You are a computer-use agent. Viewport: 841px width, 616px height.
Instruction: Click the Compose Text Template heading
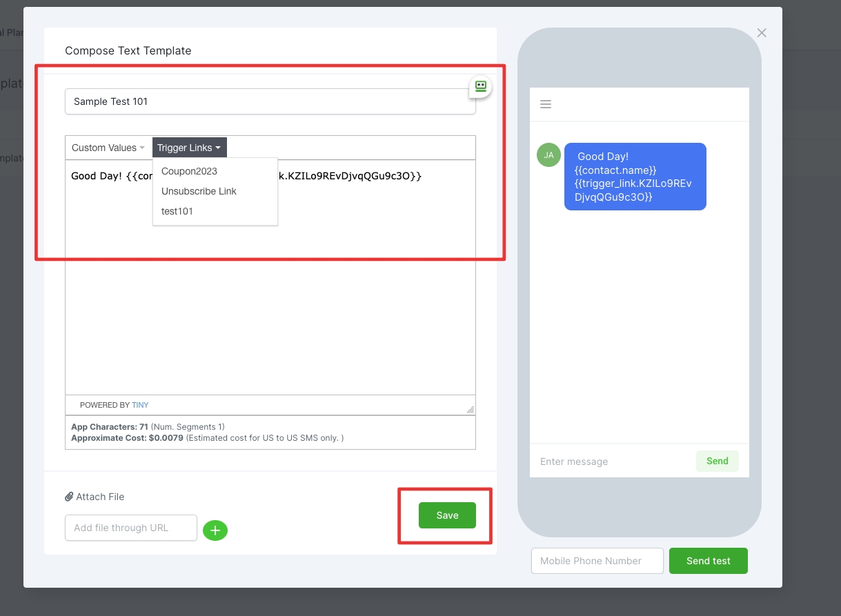128,50
